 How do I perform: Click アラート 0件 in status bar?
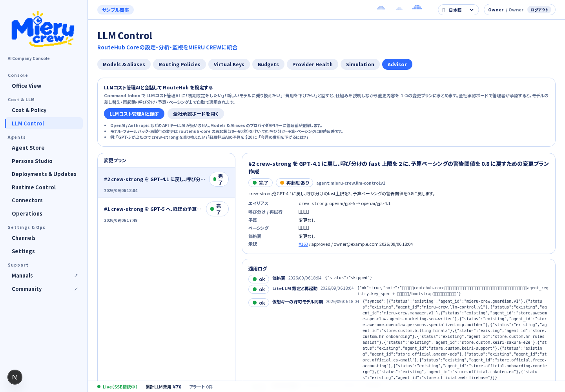[201, 387]
